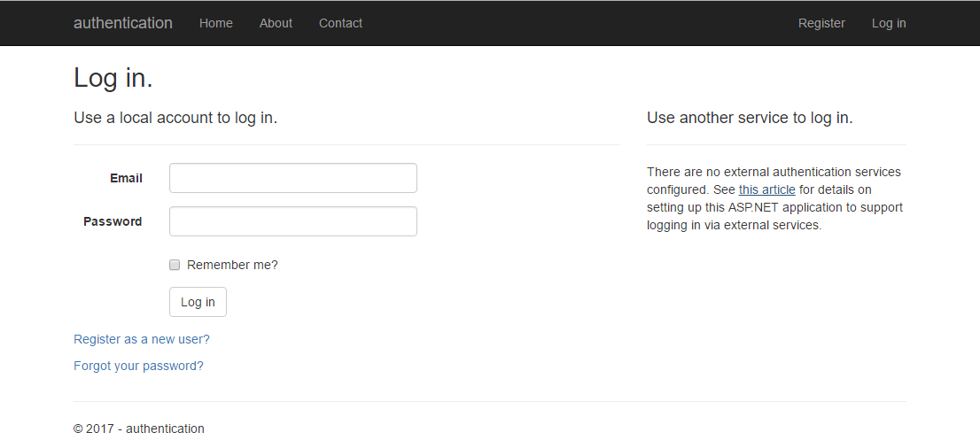Viewport: 980px width, 448px height.
Task: Focus the Email input field
Action: [x=292, y=178]
